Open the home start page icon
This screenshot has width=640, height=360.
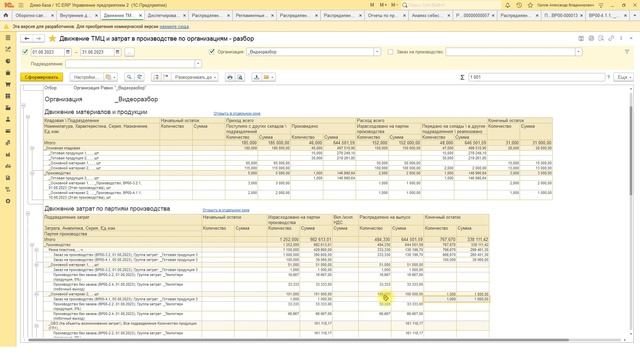[x=6, y=15]
